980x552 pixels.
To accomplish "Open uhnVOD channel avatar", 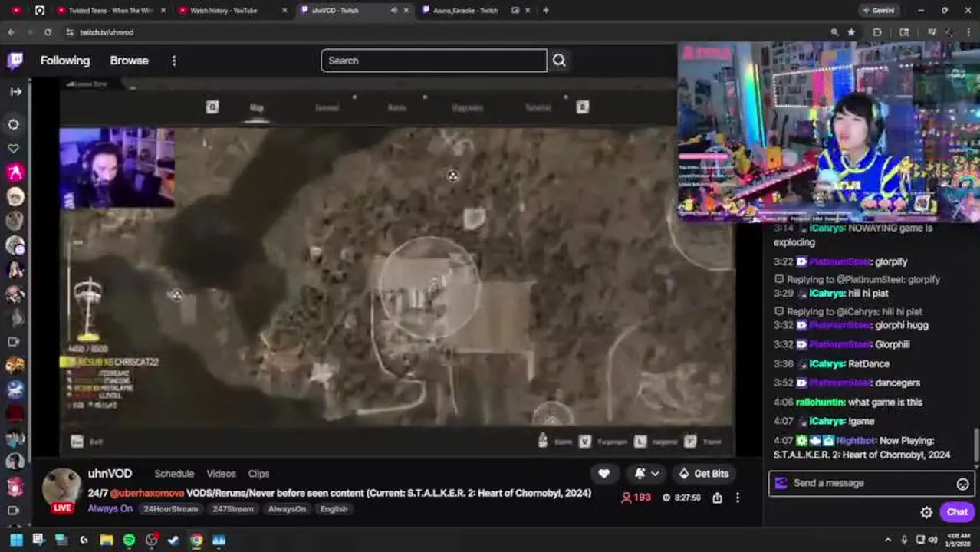I will tap(61, 487).
